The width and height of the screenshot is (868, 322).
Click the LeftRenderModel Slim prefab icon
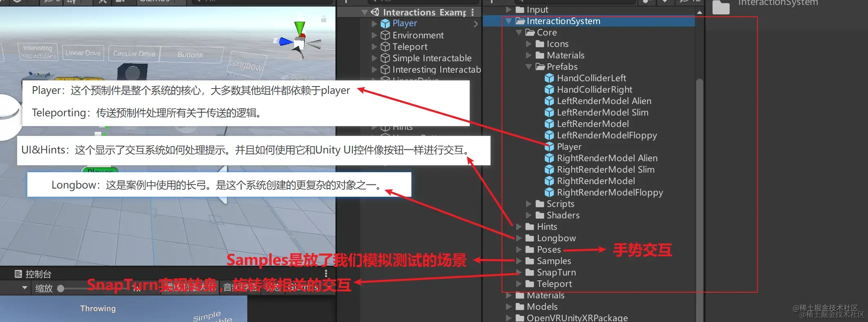[x=550, y=112]
